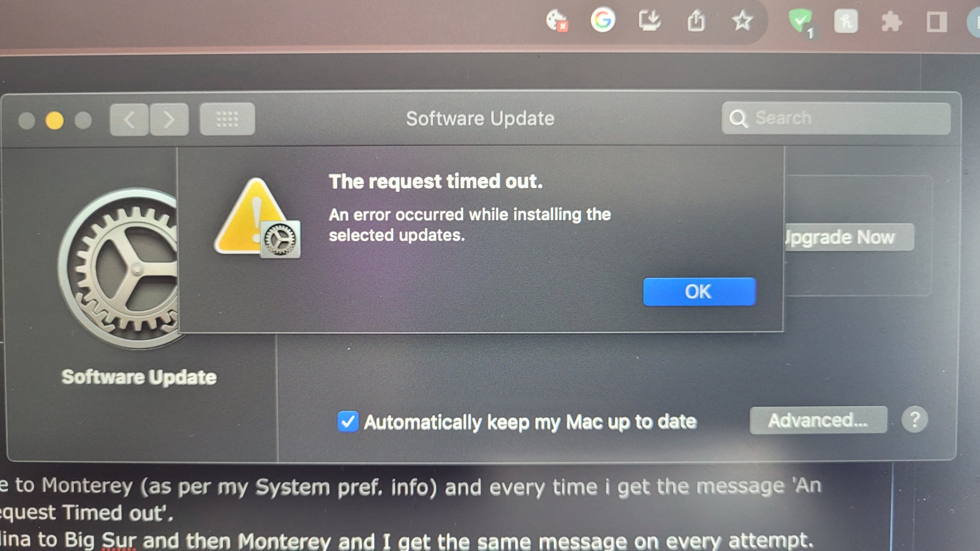Click the Upgrade Now button
Image resolution: width=980 pixels, height=551 pixels.
click(x=849, y=238)
